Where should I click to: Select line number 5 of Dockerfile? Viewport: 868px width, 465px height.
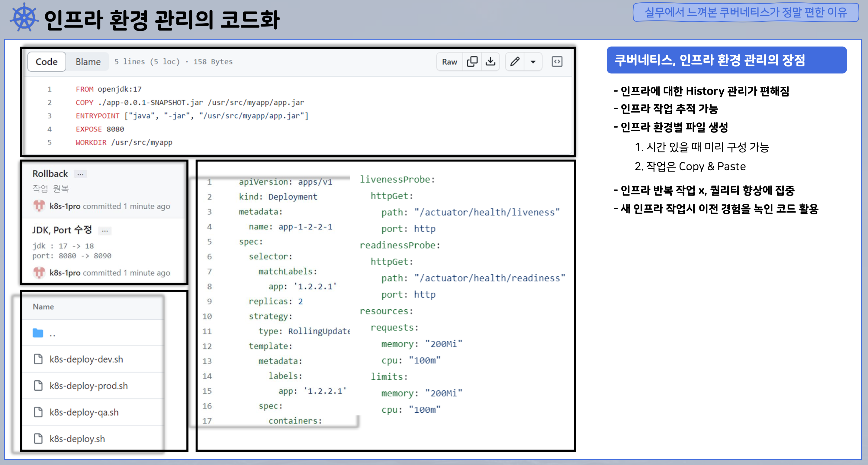(50, 143)
